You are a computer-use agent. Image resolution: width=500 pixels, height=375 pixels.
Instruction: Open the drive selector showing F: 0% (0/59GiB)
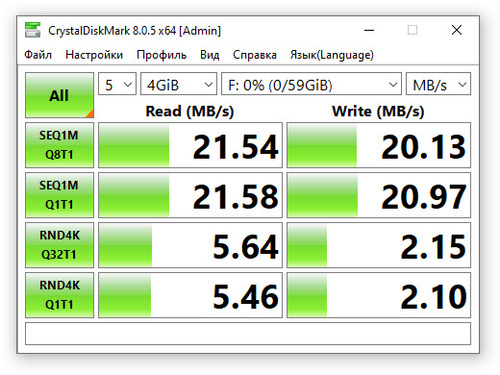point(311,84)
